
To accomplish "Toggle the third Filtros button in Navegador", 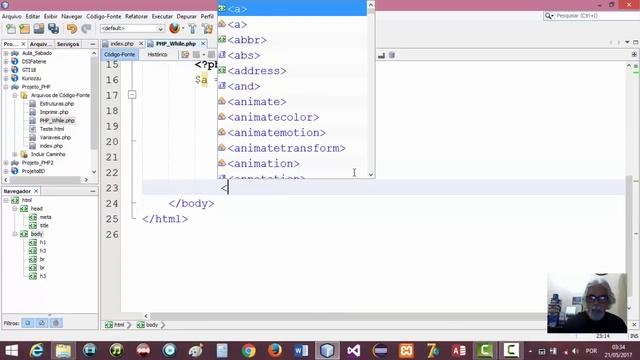I will coord(56,323).
